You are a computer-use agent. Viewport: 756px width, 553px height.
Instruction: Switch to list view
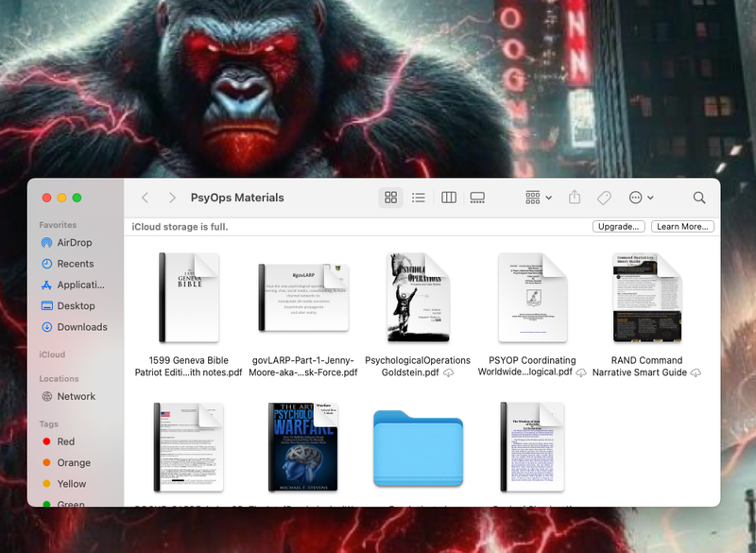(419, 198)
